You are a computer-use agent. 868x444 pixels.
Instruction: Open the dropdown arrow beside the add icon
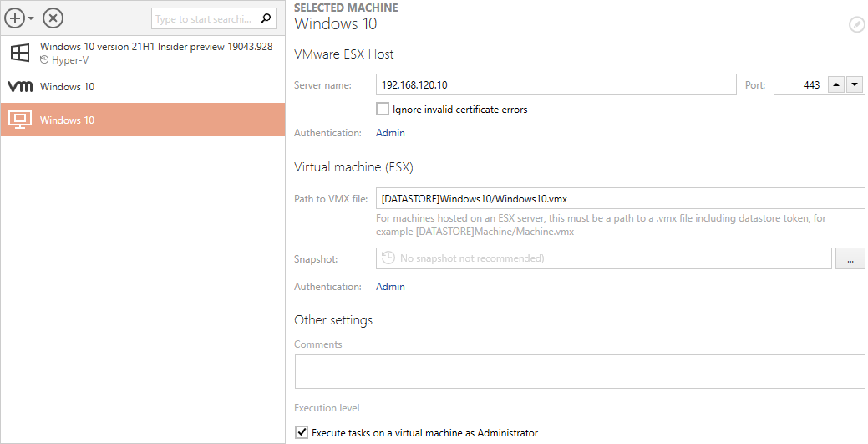[31, 19]
